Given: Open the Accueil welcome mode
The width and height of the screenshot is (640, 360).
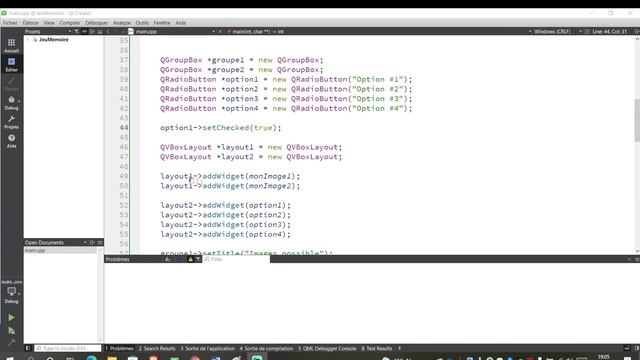Looking at the screenshot, I should point(11,45).
